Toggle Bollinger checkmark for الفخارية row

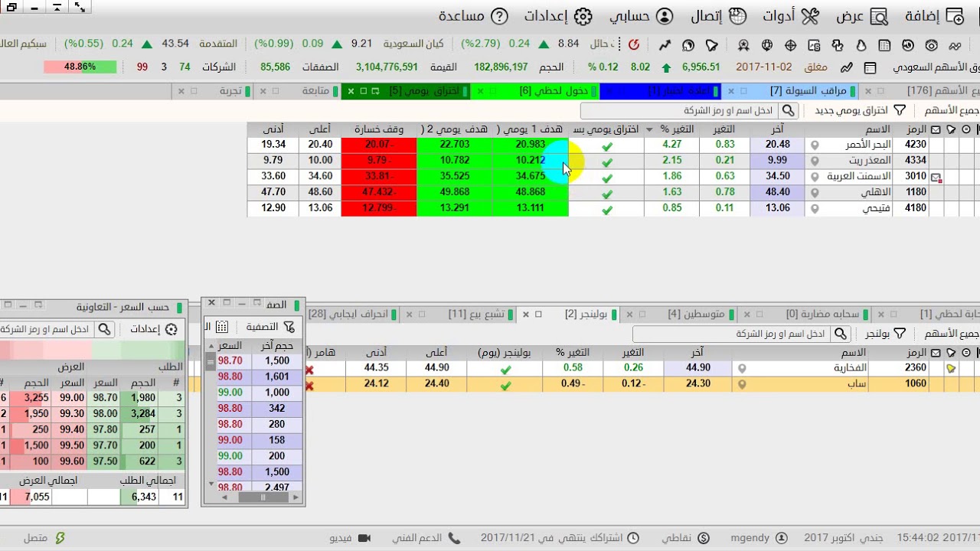pyautogui.click(x=505, y=369)
